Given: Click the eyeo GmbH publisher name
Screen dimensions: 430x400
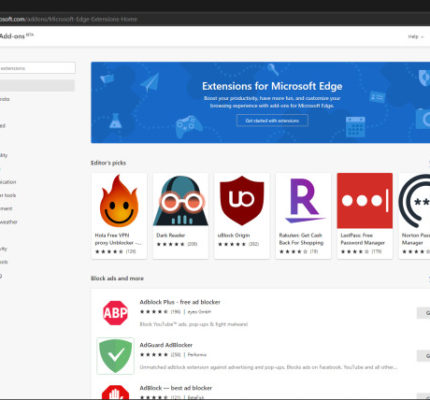Looking at the screenshot, I should pyautogui.click(x=199, y=312).
